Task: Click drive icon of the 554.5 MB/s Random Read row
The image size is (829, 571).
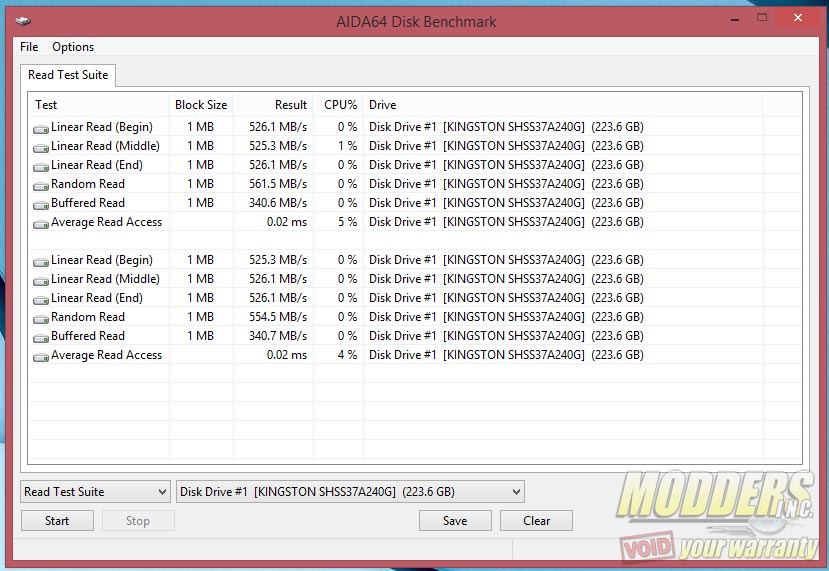Action: (41, 319)
